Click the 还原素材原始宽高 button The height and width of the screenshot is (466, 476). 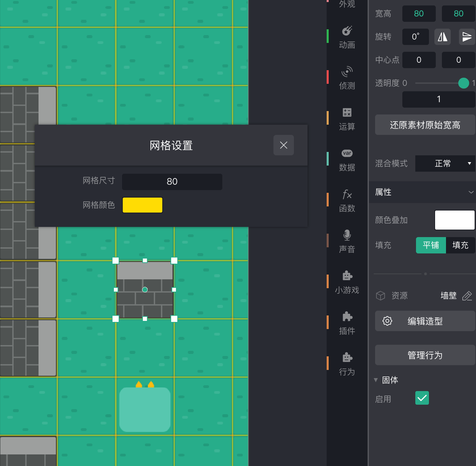(425, 125)
